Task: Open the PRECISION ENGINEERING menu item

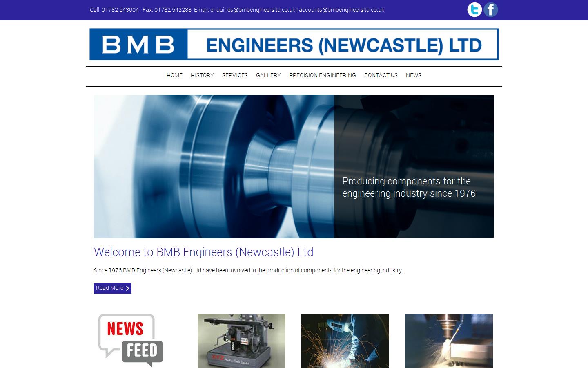Action: [x=323, y=75]
